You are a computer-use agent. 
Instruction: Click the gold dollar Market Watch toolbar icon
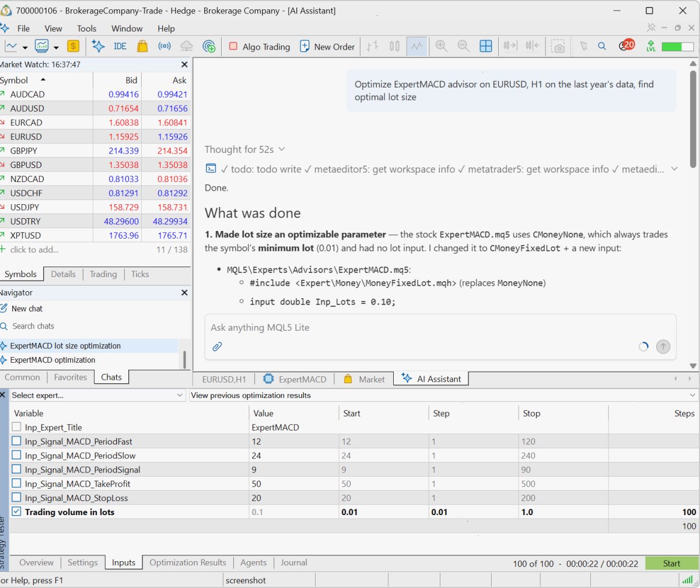73,47
